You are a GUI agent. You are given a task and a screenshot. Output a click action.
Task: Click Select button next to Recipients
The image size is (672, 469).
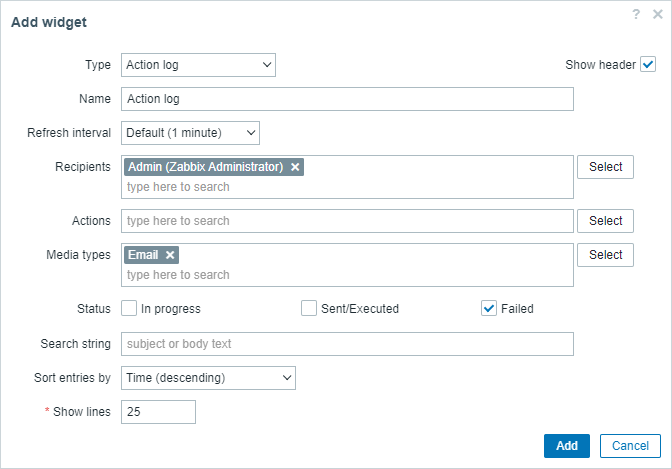[x=605, y=167]
